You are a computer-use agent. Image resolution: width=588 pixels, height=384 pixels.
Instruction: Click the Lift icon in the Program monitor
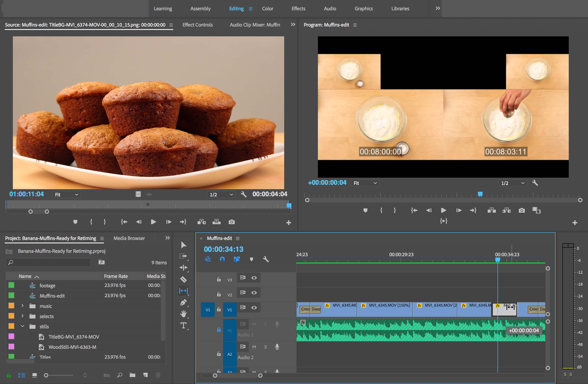(x=492, y=210)
